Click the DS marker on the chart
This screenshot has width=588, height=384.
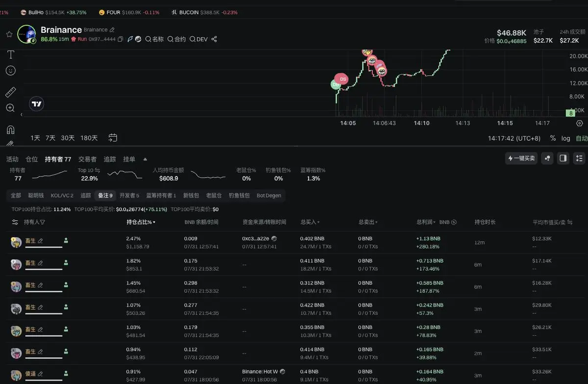click(x=343, y=79)
